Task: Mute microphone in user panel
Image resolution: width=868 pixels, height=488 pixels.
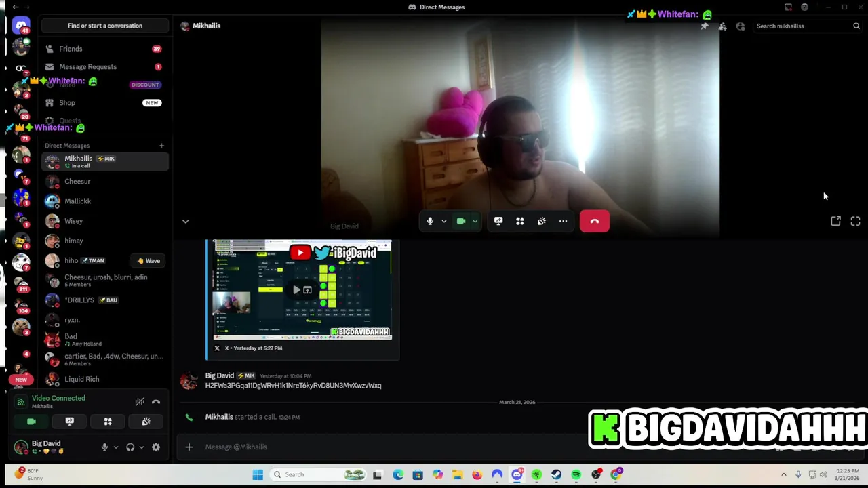Action: pos(104,447)
